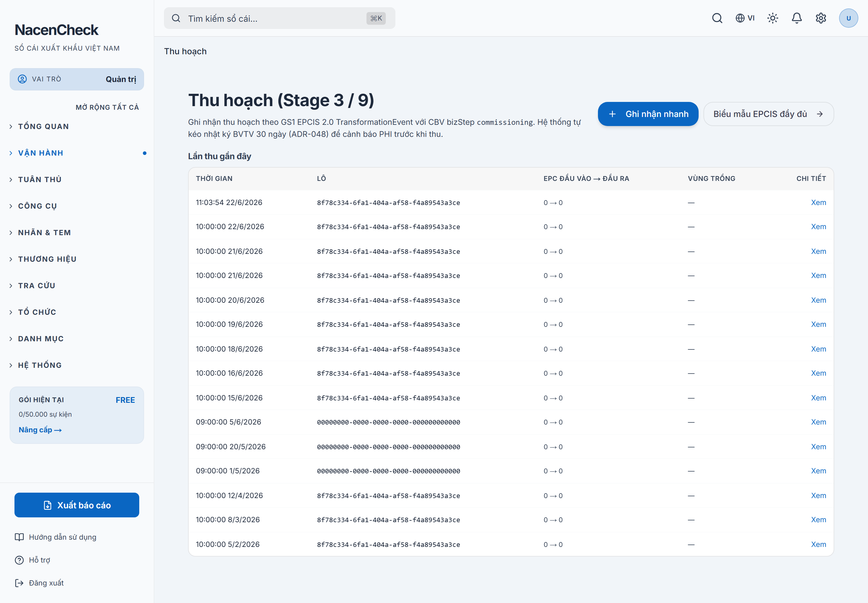Screen dimensions: 868x603
Task: Click the Thời gian column header
Action: pos(214,178)
